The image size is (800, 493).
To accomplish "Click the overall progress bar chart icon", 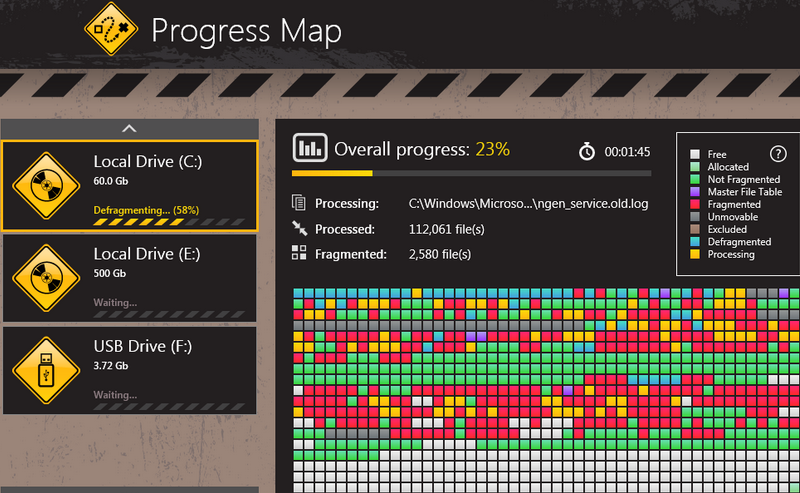I will (309, 149).
